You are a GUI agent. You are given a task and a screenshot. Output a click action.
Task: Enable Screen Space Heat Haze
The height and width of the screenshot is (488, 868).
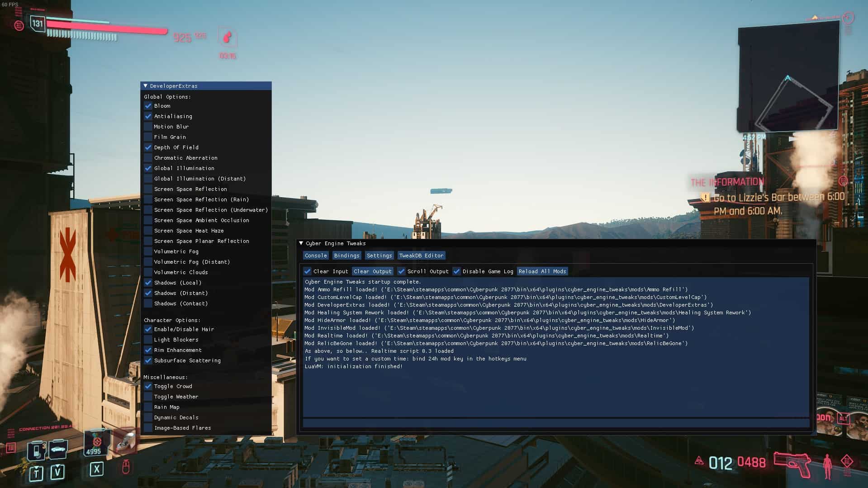148,231
